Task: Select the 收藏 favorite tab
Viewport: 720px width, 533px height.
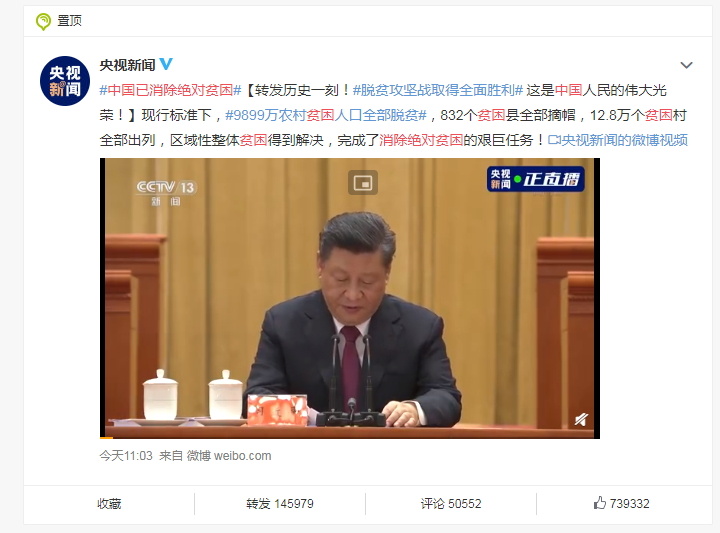Action: coord(109,504)
